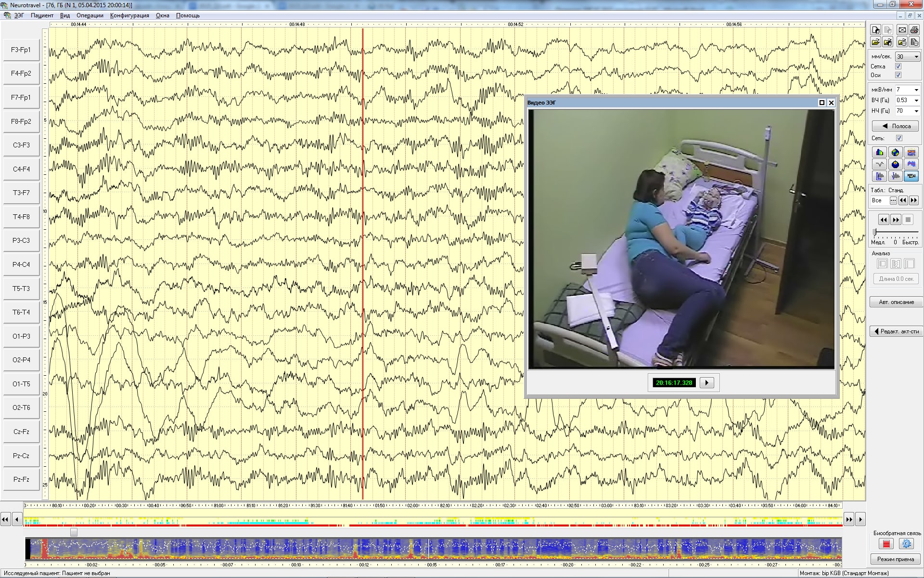
Task: Play the EEG video recording
Action: 706,383
